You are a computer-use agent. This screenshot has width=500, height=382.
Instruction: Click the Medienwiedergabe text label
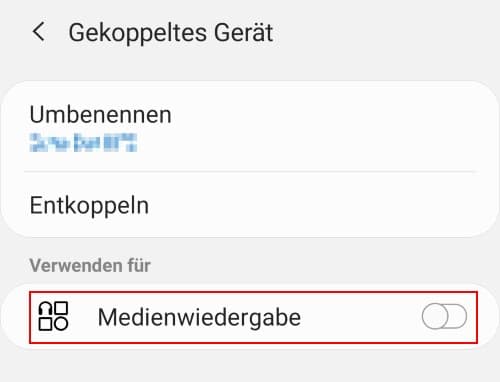[x=199, y=317]
